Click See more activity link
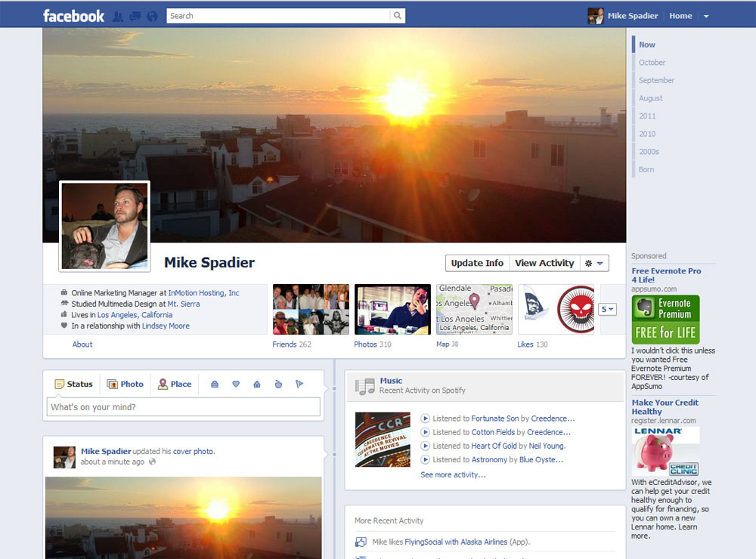 click(x=453, y=474)
